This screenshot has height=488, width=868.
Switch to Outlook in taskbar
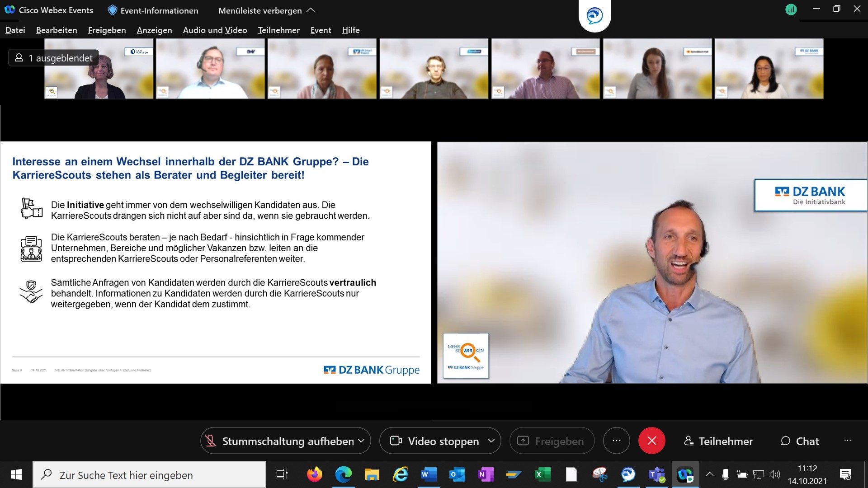(x=457, y=474)
